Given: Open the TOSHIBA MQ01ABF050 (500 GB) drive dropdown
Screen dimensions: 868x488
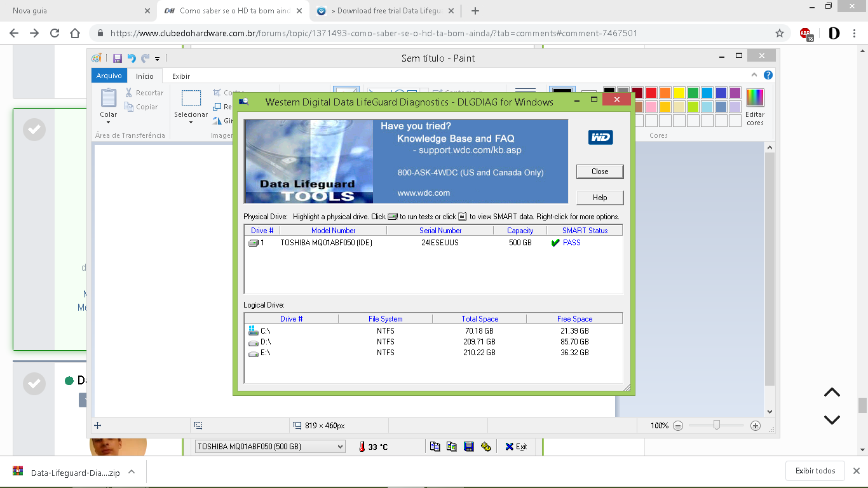Looking at the screenshot, I should tap(270, 447).
